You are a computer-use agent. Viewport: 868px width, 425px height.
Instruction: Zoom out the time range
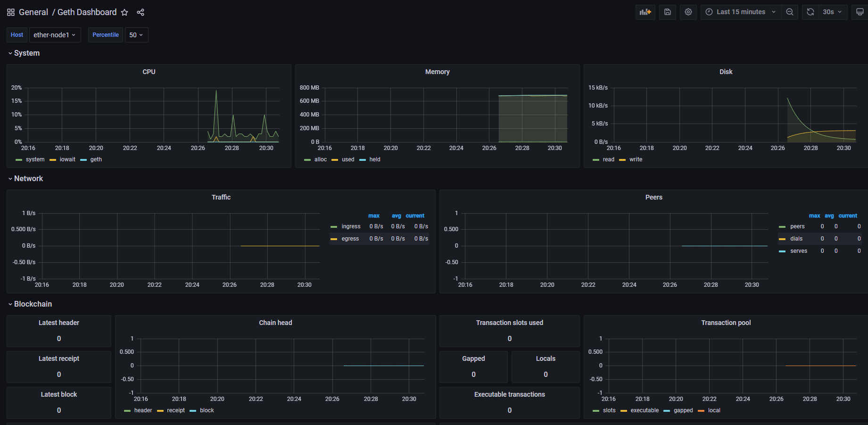[x=790, y=12]
